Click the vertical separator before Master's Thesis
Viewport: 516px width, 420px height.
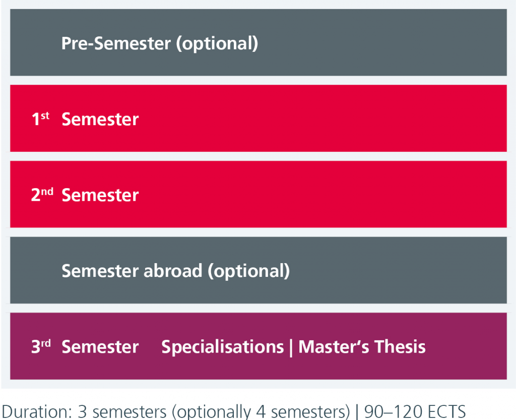tap(291, 347)
